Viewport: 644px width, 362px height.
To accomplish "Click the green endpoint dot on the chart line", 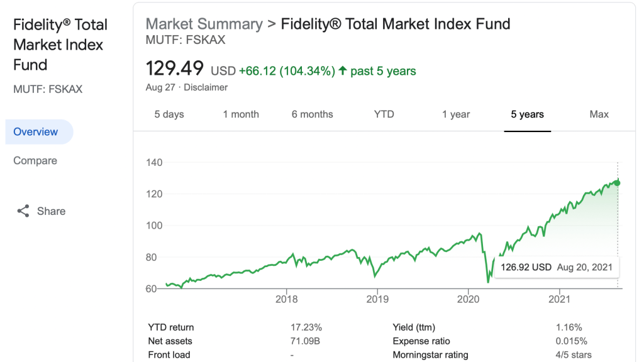I will coord(618,183).
